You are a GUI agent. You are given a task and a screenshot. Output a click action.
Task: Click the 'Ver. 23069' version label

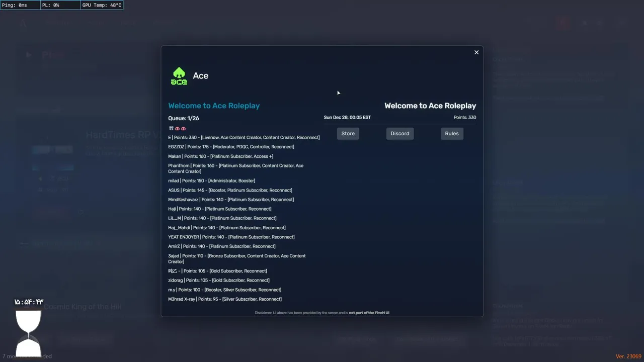(629, 356)
